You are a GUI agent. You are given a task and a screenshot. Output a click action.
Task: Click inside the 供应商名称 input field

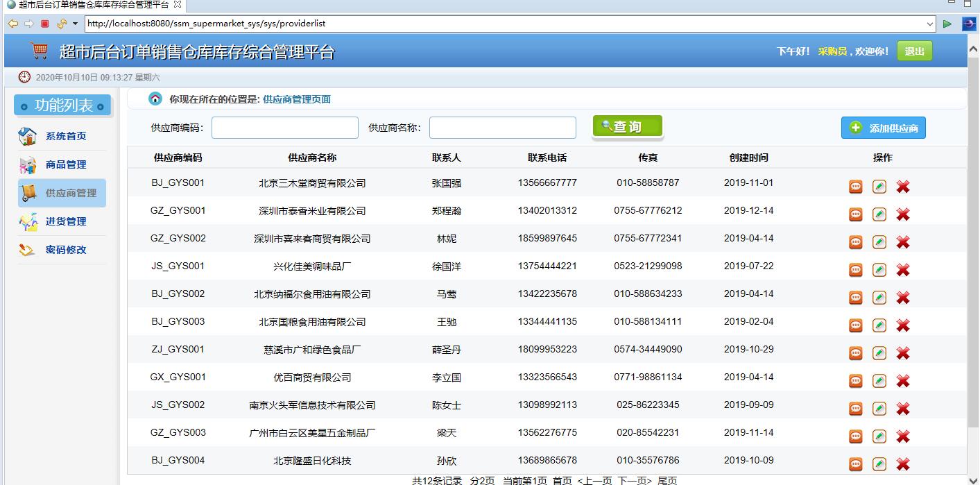[502, 127]
